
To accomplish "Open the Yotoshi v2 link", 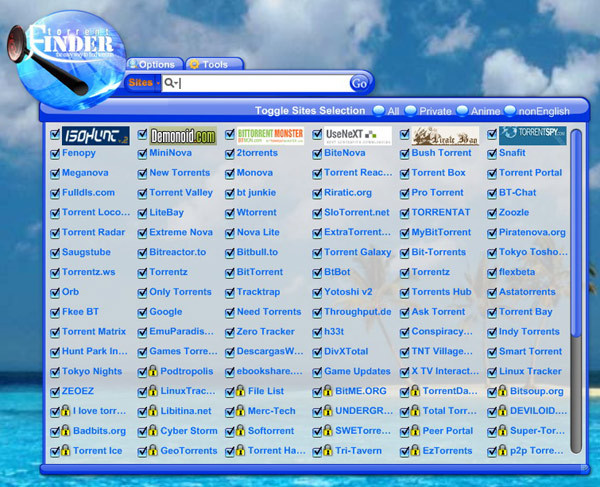I will coord(348,292).
